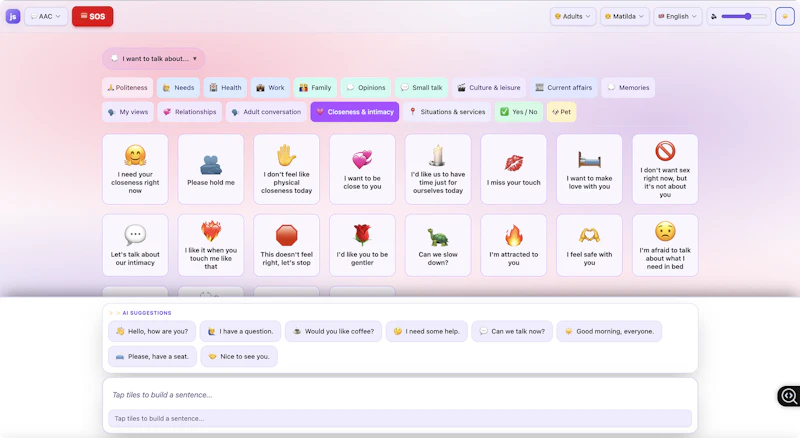Click the purple 'Tap tiles to build' bar
The height and width of the screenshot is (438, 800).
click(400, 418)
